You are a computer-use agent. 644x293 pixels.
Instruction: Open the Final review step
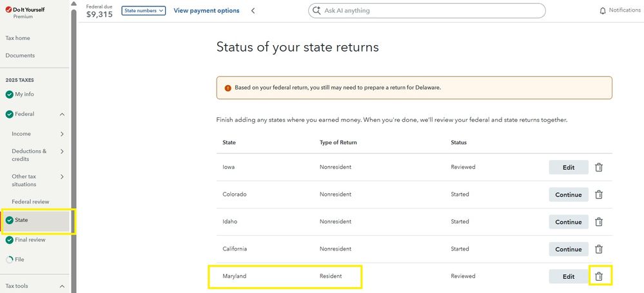[30, 240]
